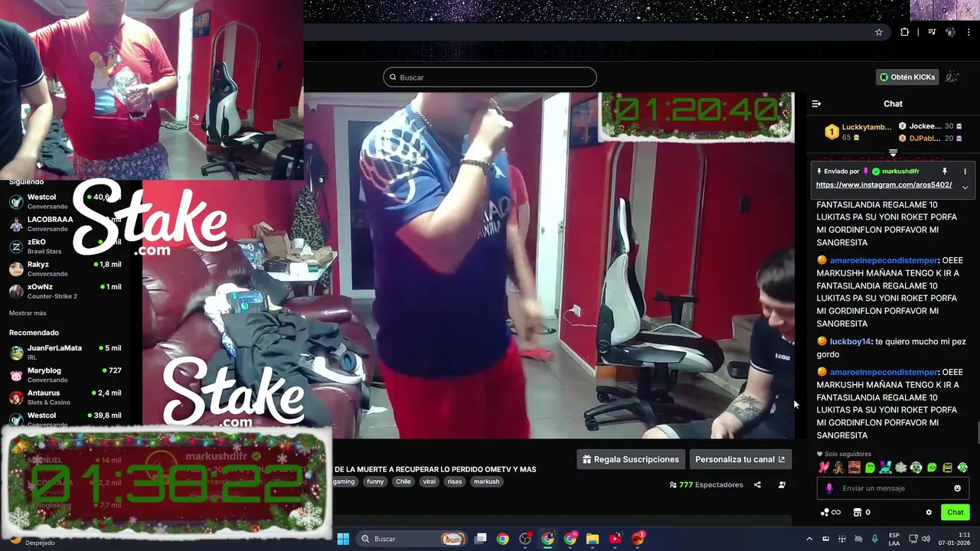
Task: Open the shop icon showing 0
Action: pyautogui.click(x=862, y=512)
